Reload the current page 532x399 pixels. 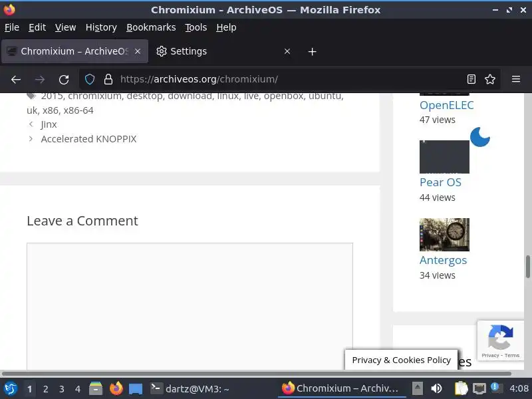pos(64,80)
